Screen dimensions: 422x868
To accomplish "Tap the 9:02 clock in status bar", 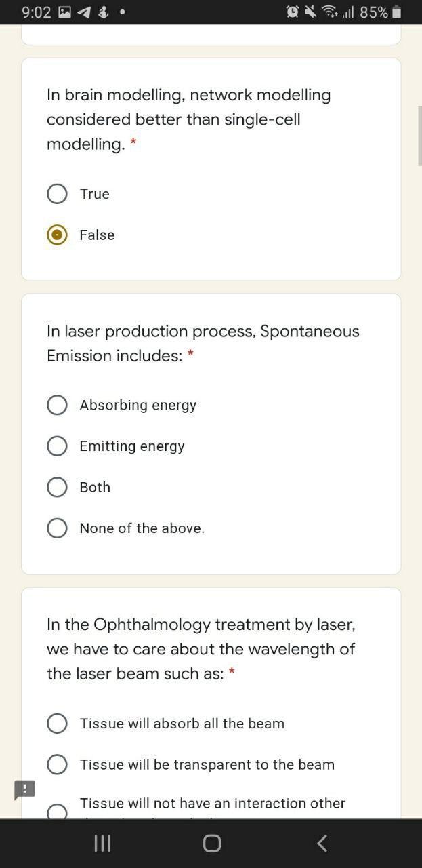I will (36, 12).
